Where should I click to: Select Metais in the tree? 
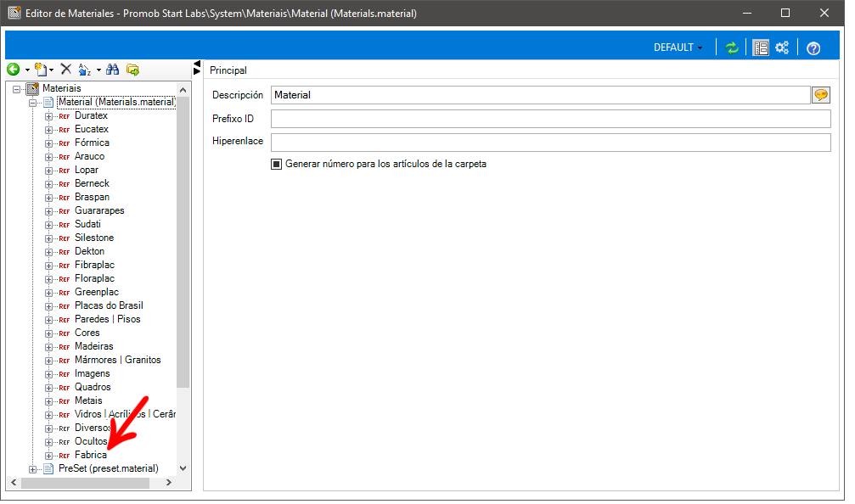(x=88, y=400)
